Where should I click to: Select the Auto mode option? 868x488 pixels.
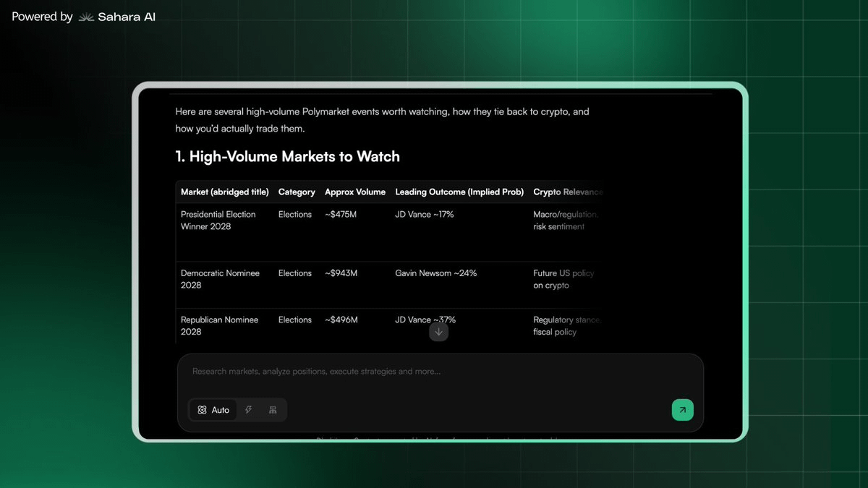click(213, 410)
